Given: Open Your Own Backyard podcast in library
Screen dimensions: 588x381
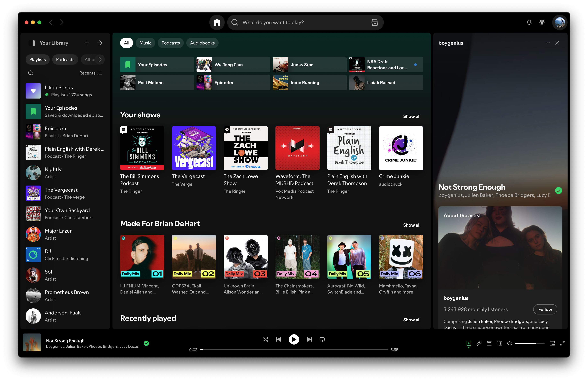Looking at the screenshot, I should pos(65,214).
